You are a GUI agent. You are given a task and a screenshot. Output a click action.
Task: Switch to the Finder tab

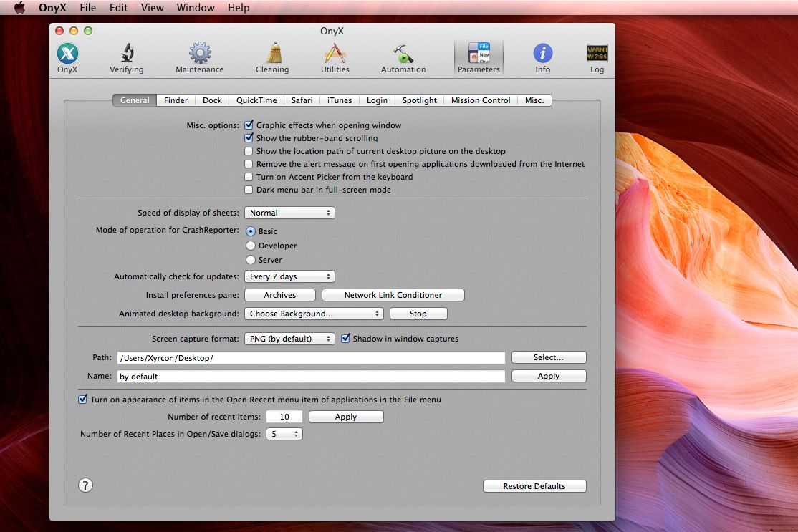(176, 100)
